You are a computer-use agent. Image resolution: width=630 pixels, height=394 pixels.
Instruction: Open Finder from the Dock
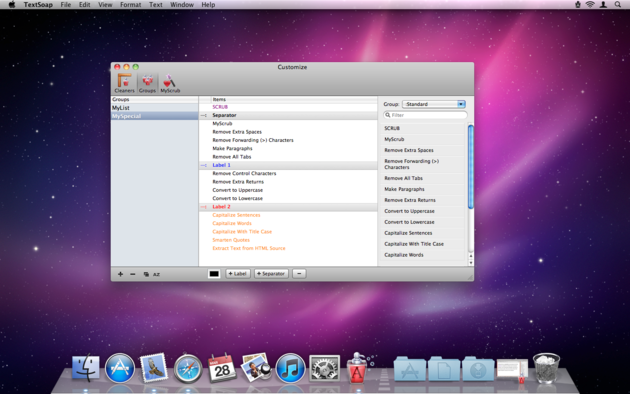point(86,367)
